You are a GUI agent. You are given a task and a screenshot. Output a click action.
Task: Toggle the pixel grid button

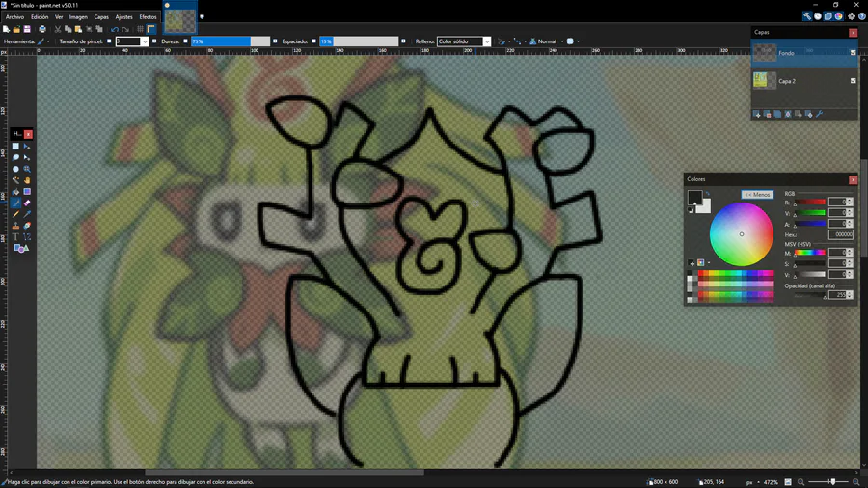(141, 29)
